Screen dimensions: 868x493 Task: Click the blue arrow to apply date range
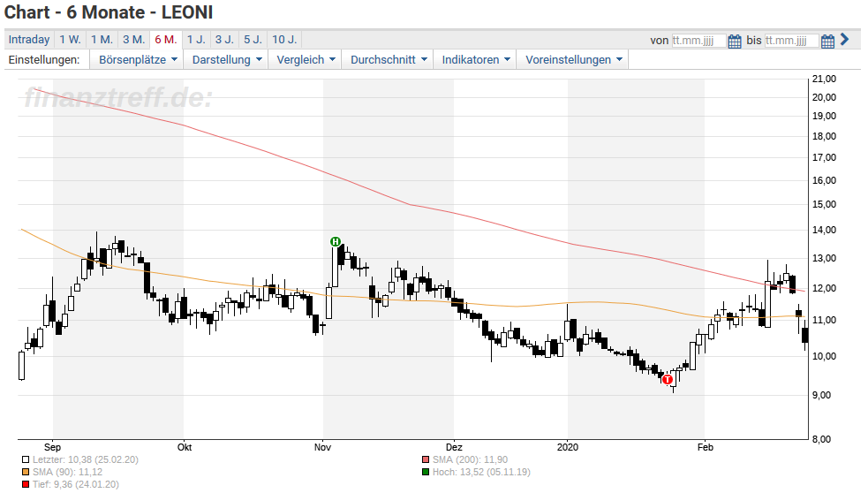click(x=844, y=40)
